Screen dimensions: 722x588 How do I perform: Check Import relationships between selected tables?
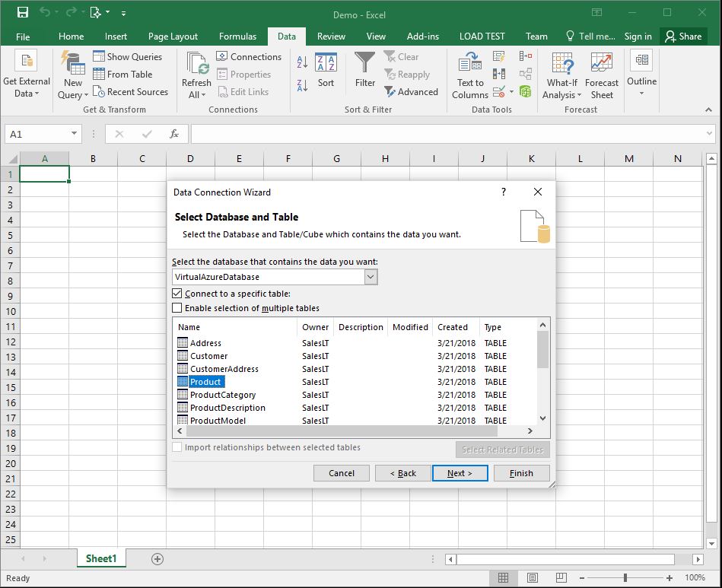pyautogui.click(x=178, y=450)
